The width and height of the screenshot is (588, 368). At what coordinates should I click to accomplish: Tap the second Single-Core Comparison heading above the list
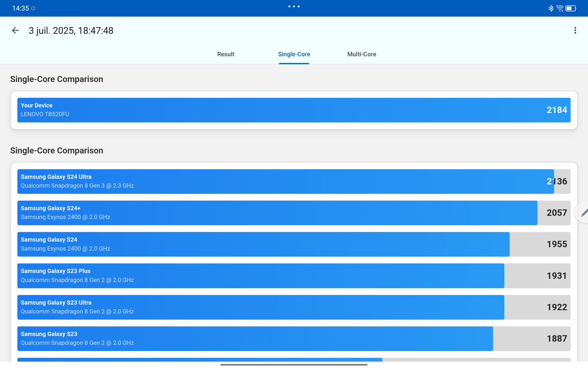point(57,151)
